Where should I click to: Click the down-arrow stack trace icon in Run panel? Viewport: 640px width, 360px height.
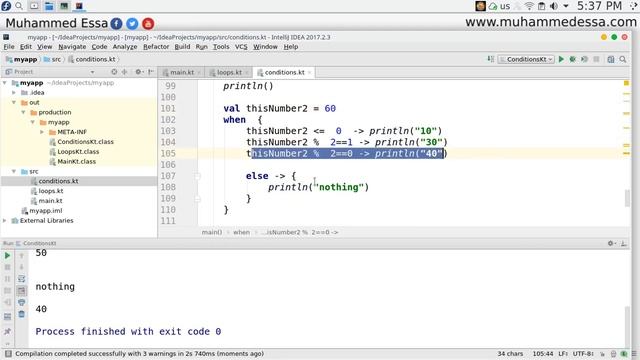(22, 267)
